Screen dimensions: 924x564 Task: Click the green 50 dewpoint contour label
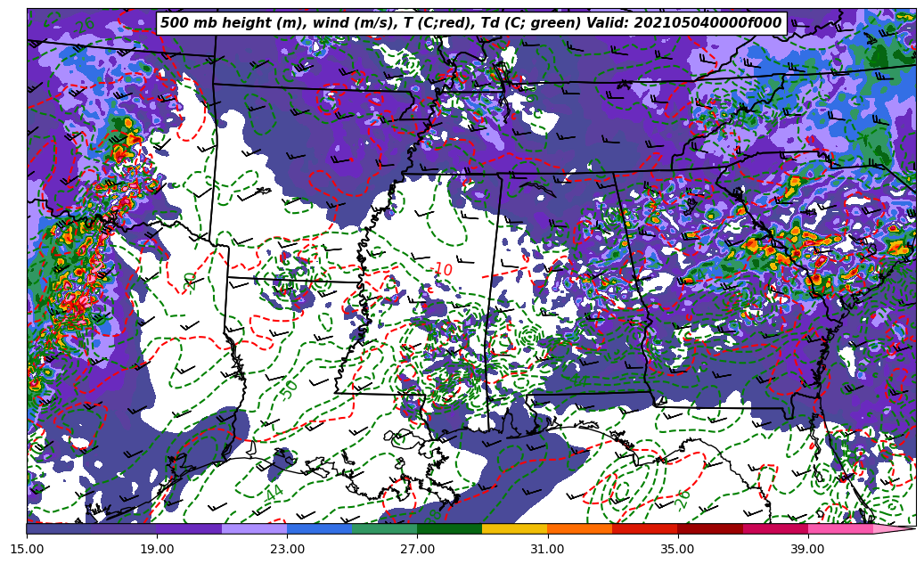(289, 388)
